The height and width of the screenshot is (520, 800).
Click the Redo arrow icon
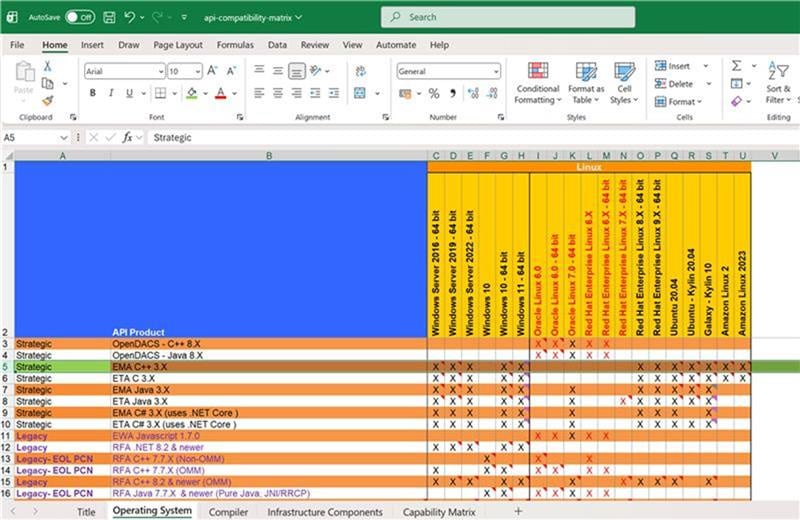point(157,17)
